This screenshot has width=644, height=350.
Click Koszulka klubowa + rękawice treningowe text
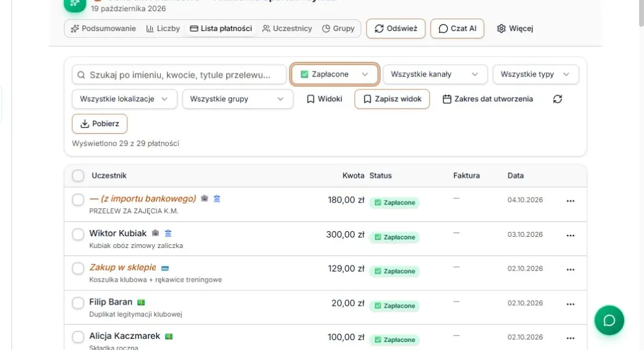pyautogui.click(x=155, y=280)
